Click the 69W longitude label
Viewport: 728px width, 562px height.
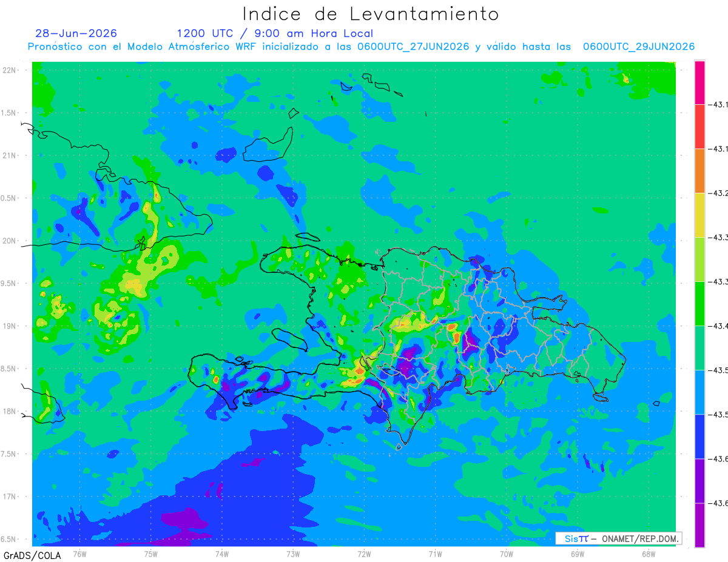(578, 554)
